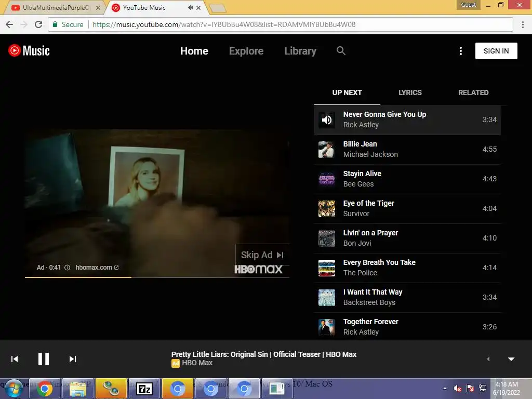Play Eye of the Tiger track title

[368, 203]
